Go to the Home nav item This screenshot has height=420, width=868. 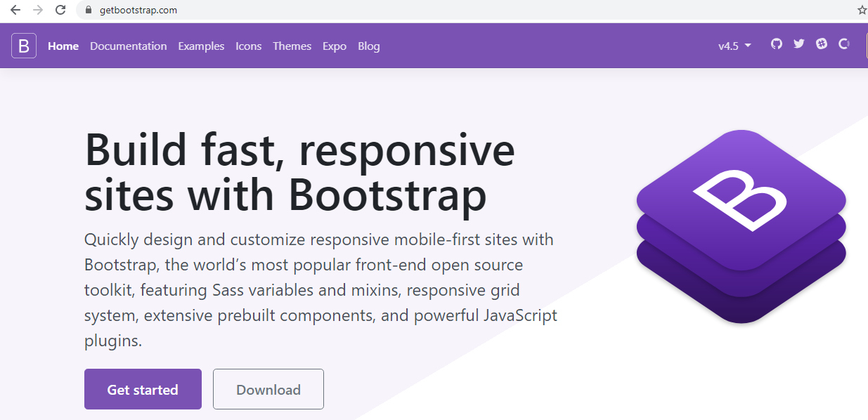tap(63, 46)
